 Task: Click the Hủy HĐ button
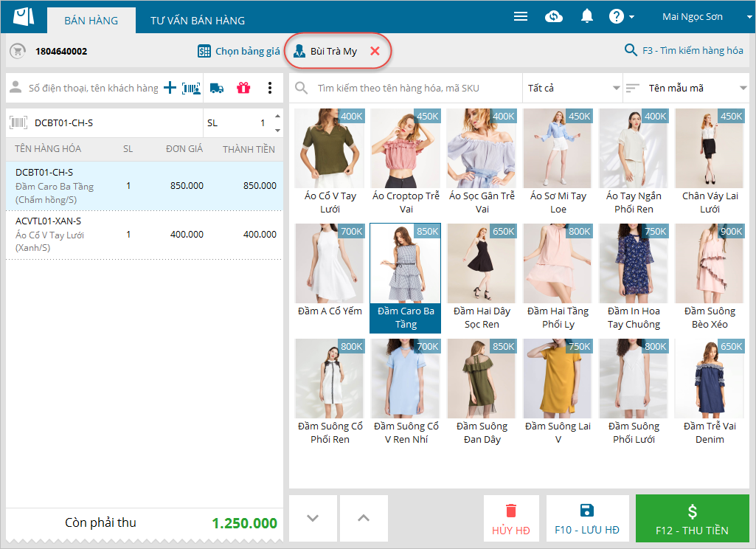click(x=511, y=519)
